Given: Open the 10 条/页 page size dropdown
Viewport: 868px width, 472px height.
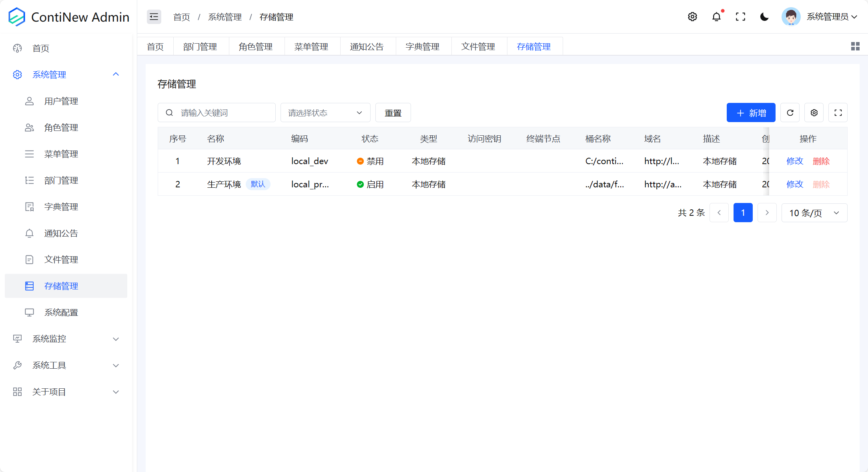Looking at the screenshot, I should (814, 213).
